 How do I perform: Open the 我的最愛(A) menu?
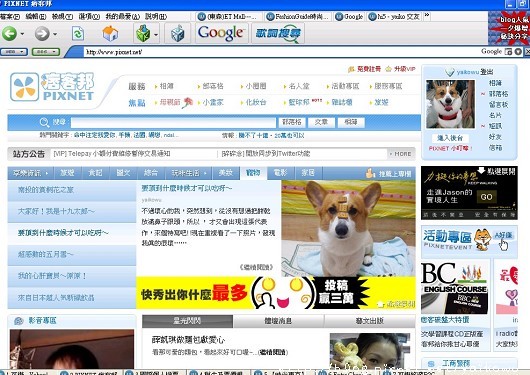pyautogui.click(x=122, y=16)
